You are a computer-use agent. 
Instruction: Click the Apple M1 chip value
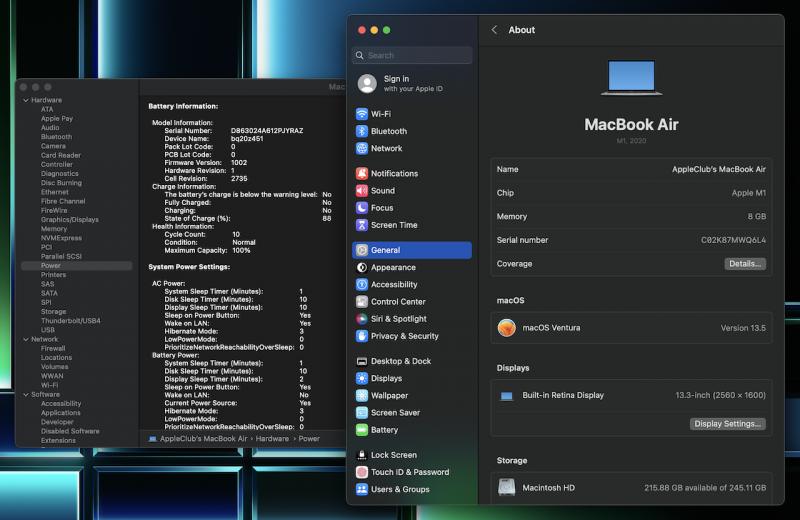748,193
